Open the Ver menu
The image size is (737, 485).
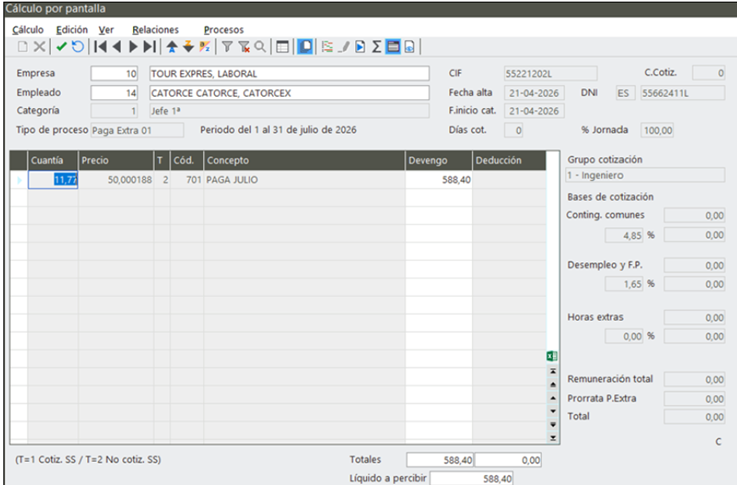pyautogui.click(x=106, y=30)
